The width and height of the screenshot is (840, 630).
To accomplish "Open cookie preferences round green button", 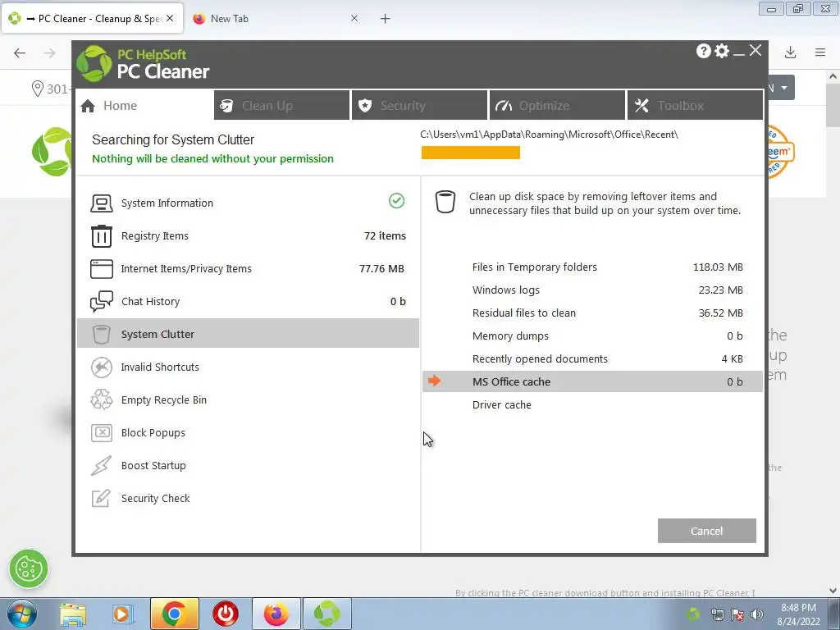I will coord(29,569).
